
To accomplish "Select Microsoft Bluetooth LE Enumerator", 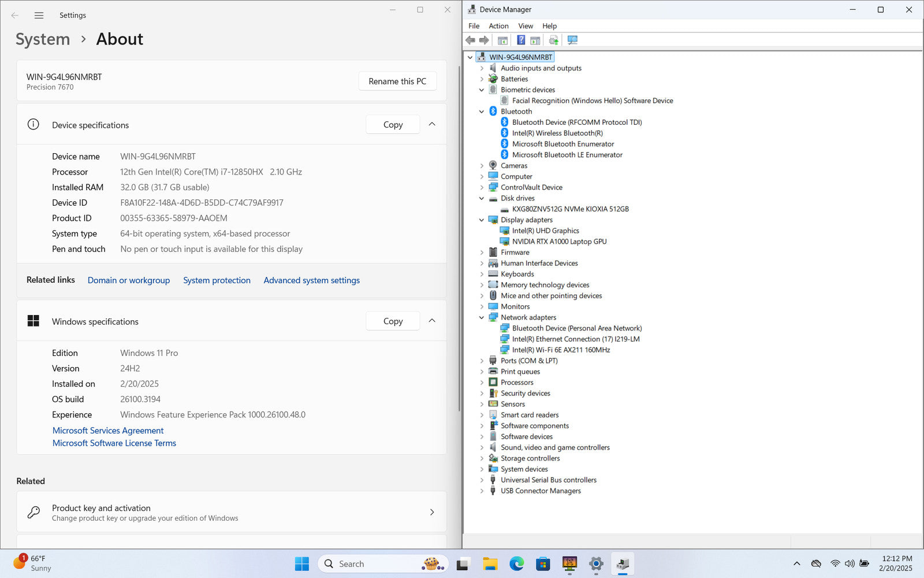I will 567,155.
